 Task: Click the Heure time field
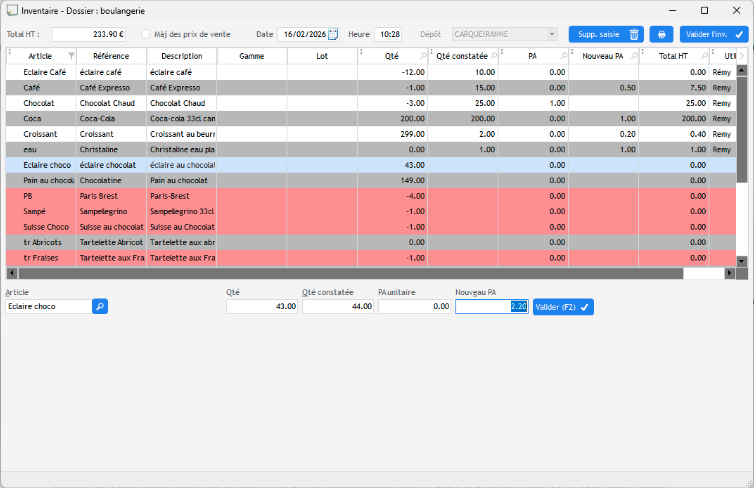(x=388, y=34)
